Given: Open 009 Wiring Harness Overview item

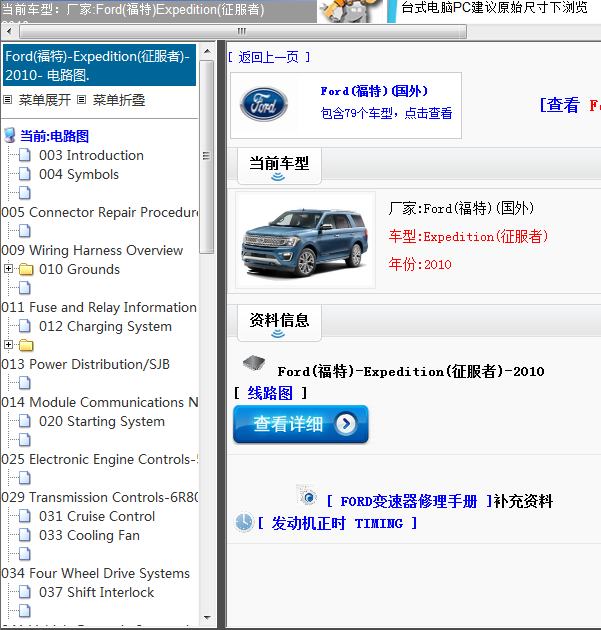Looking at the screenshot, I should 92,250.
